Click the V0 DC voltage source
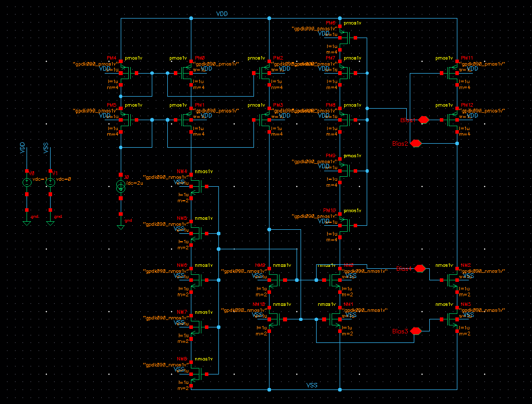The height and width of the screenshot is (404, 532). (27, 183)
